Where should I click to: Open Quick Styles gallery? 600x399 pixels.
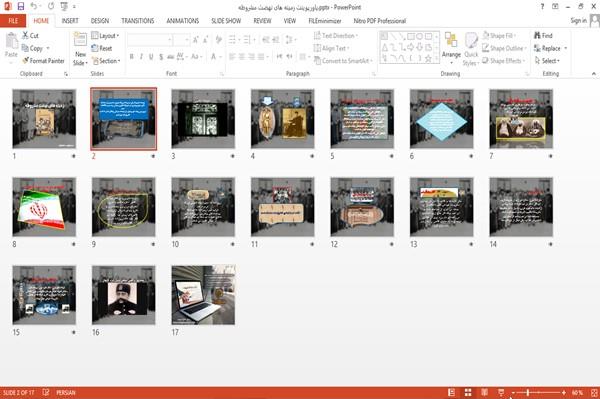tap(471, 49)
